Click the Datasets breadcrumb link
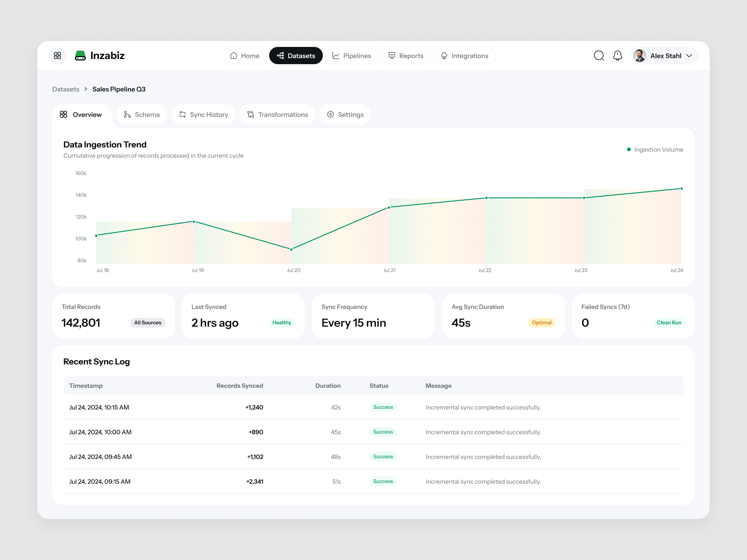The height and width of the screenshot is (560, 747). coord(66,89)
